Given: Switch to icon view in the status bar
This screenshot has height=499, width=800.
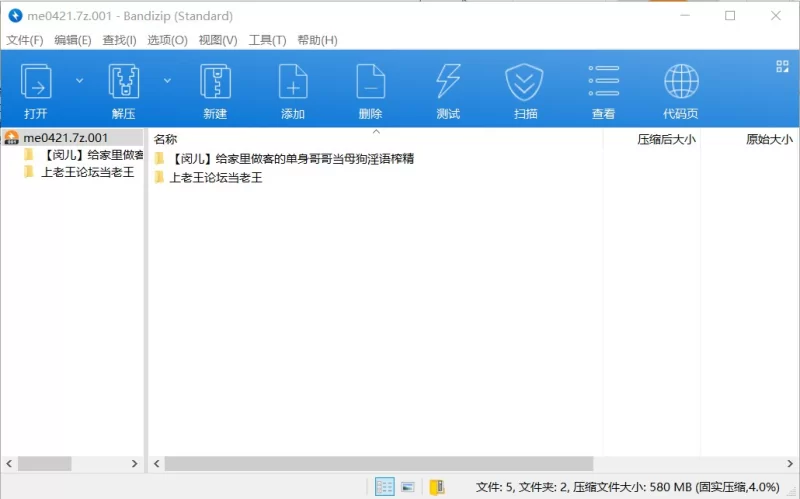Looking at the screenshot, I should [x=408, y=487].
